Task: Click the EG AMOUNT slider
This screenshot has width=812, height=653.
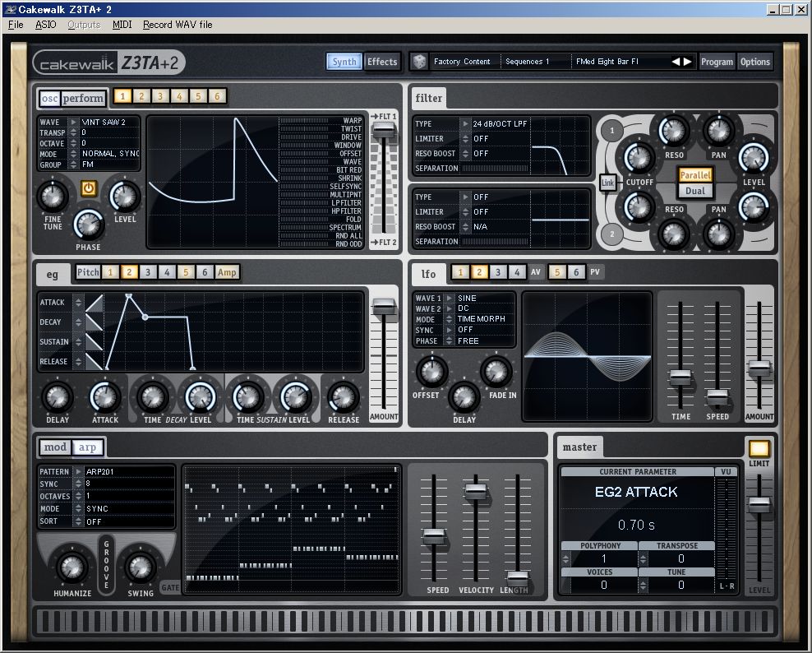Action: click(x=384, y=306)
